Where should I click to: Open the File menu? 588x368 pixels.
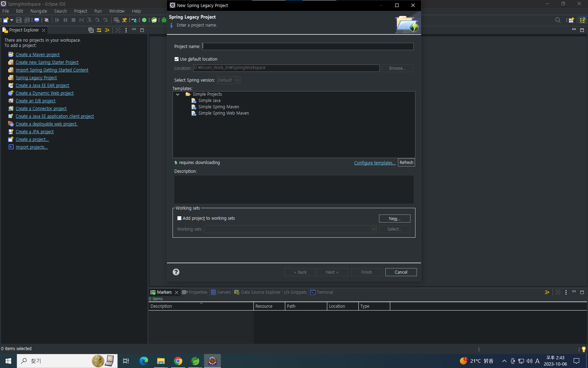[6, 11]
